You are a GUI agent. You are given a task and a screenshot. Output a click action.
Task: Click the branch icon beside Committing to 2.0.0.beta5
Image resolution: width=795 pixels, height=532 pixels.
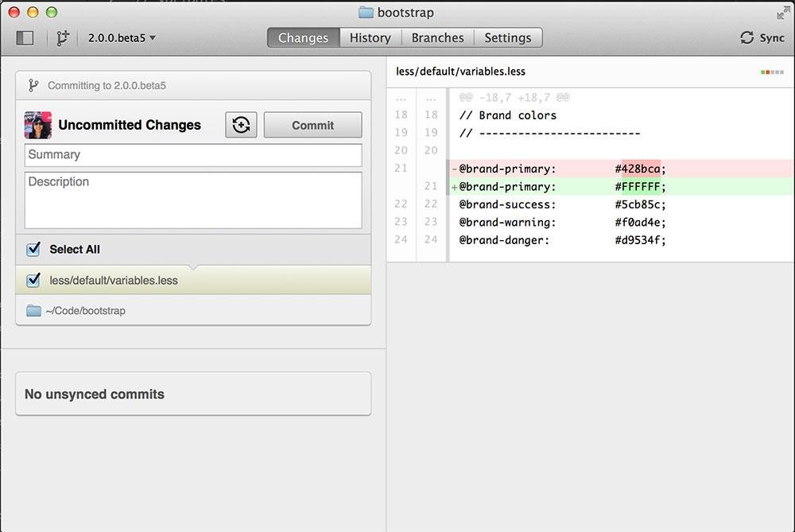tap(33, 85)
